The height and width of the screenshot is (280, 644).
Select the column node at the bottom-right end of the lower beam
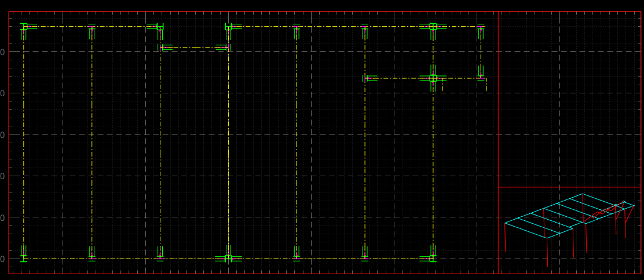[x=432, y=258]
